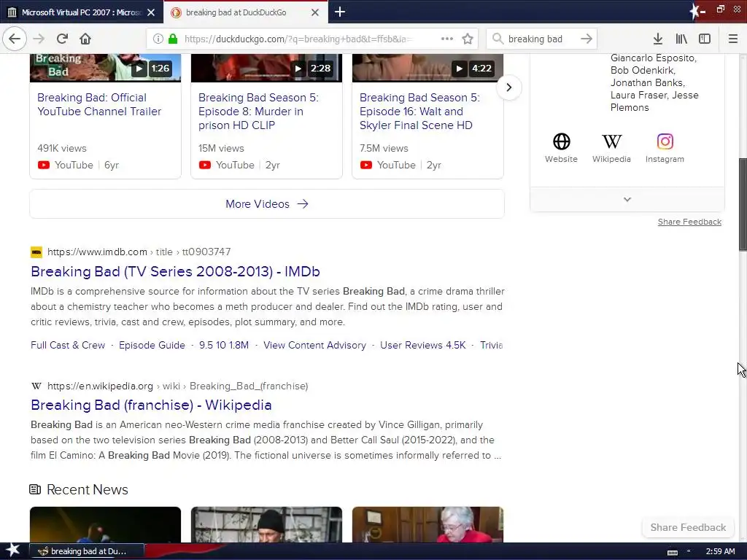This screenshot has width=747, height=560.
Task: Click the More Videos button
Action: (267, 204)
